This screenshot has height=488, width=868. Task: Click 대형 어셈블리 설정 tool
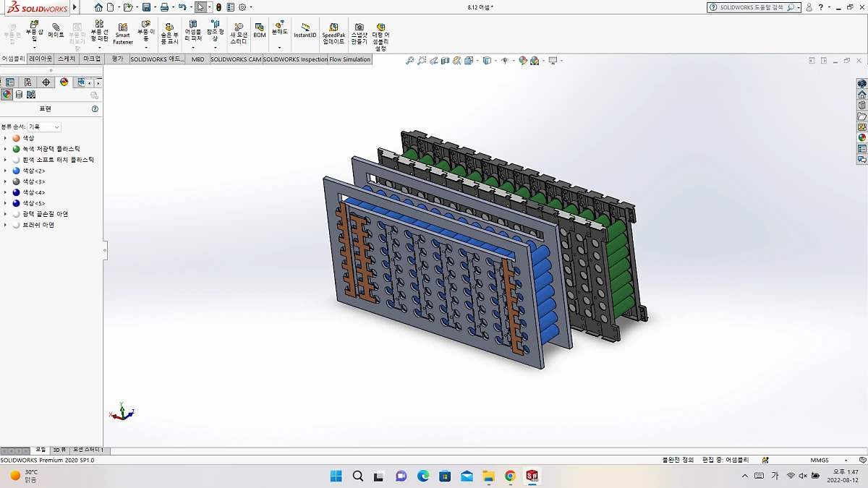(381, 36)
